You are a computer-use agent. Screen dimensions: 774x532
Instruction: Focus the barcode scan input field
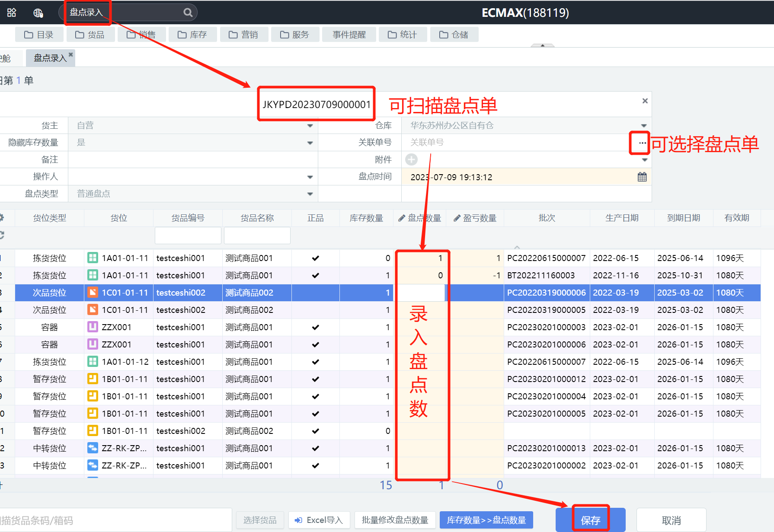click(115, 520)
